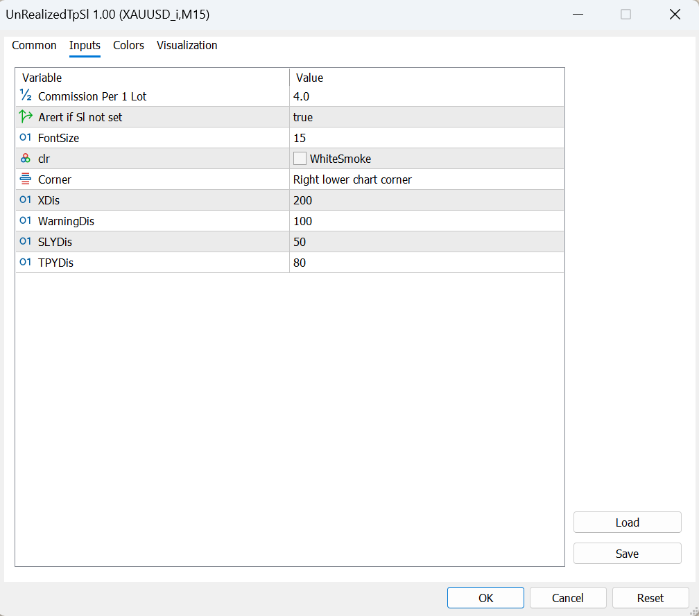Click the integer icon beside TPYDis

[x=26, y=262]
